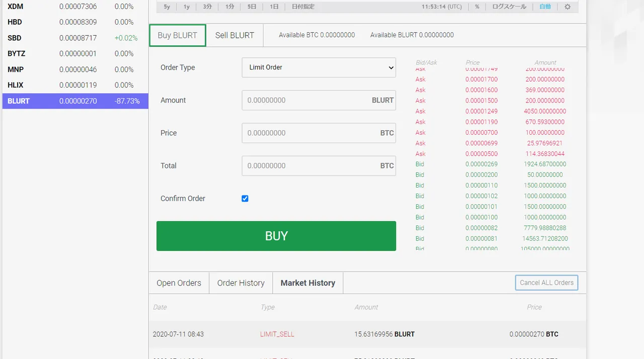The height and width of the screenshot is (359, 644).
Task: Switch to Buy BLURT tab
Action: [x=178, y=35]
